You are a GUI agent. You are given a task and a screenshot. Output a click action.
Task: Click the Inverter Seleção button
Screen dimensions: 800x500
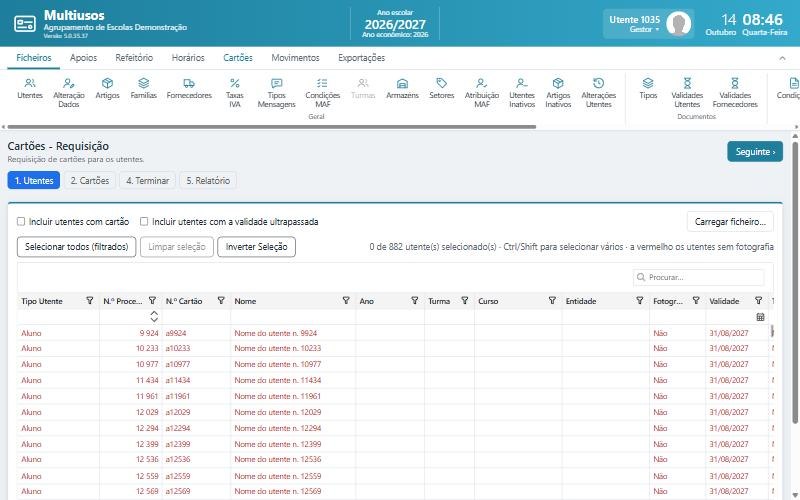pos(256,247)
